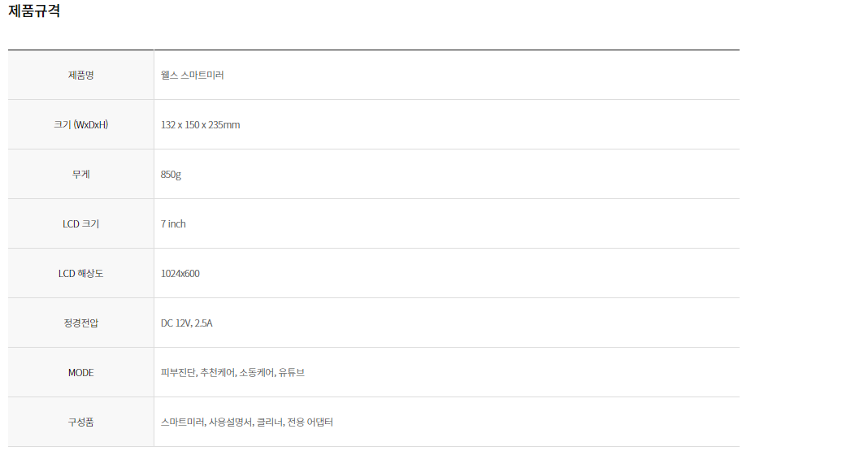Click the 크기 (WxDxH) label cell
This screenshot has height=455, width=868.
81,125
